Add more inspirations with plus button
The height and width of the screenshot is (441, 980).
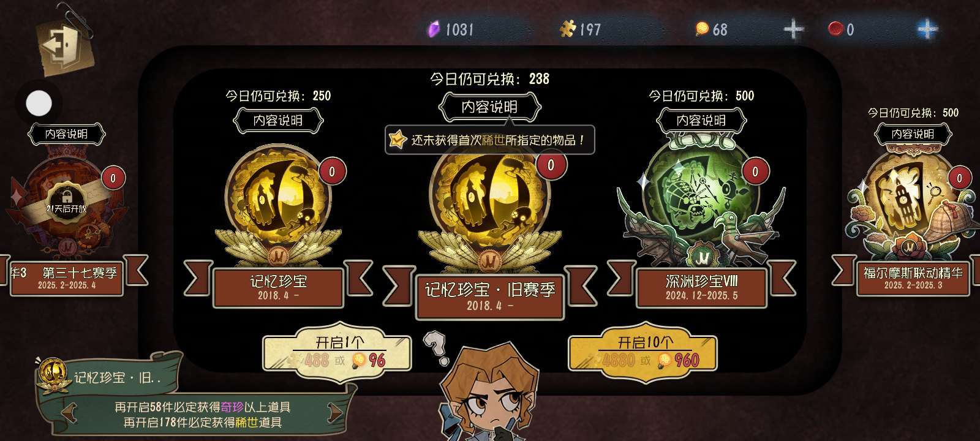[793, 29]
